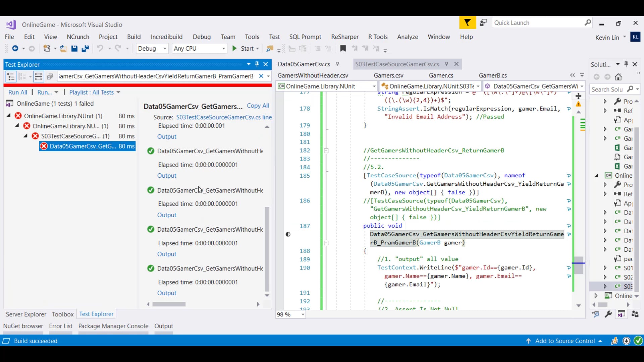
Task: Click the feedback smiley in the status bar
Action: [x=615, y=341]
